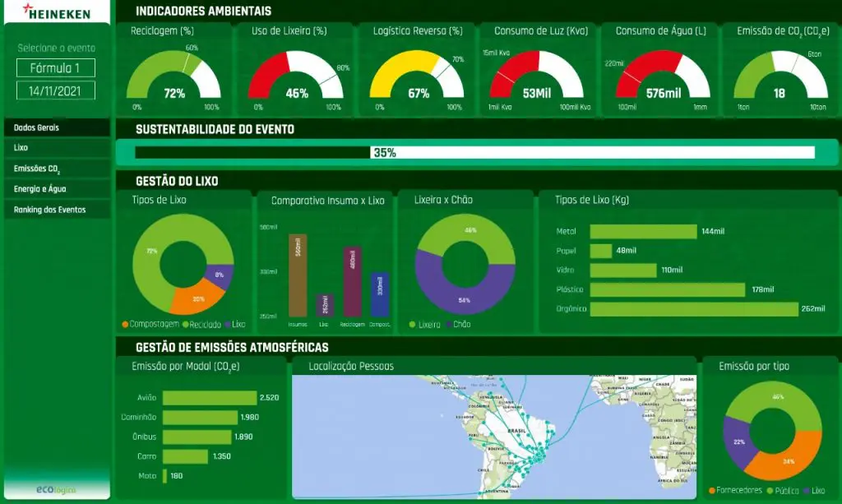Click the Insumos bar in comparison chart

point(298,275)
